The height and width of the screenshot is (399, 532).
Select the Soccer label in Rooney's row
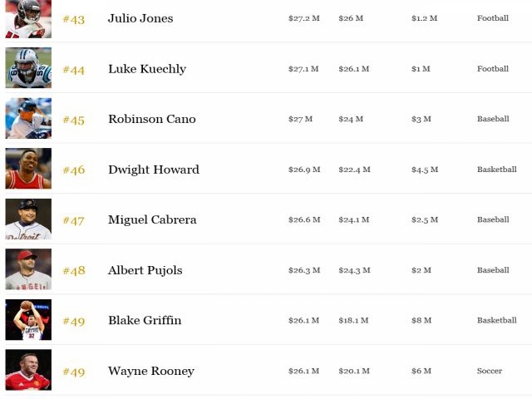click(490, 371)
